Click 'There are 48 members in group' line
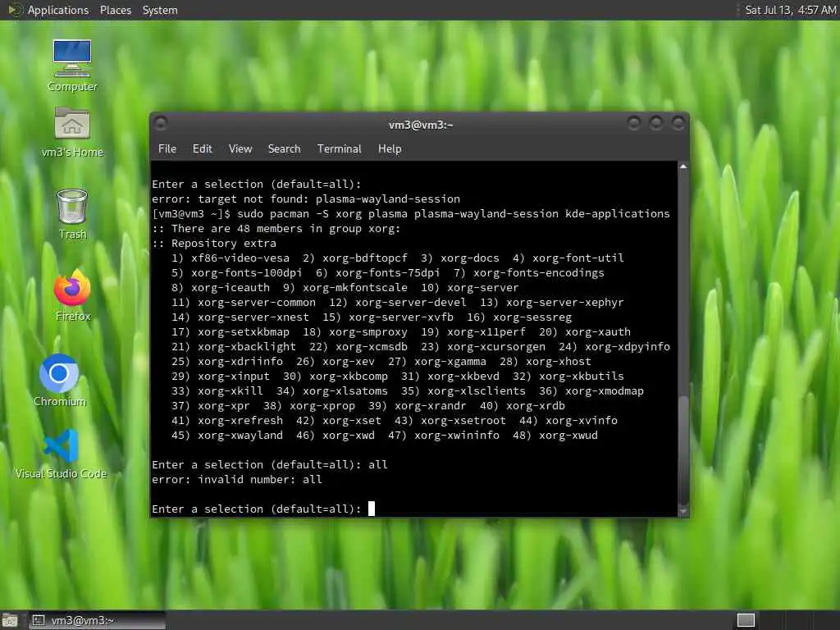 pos(276,229)
